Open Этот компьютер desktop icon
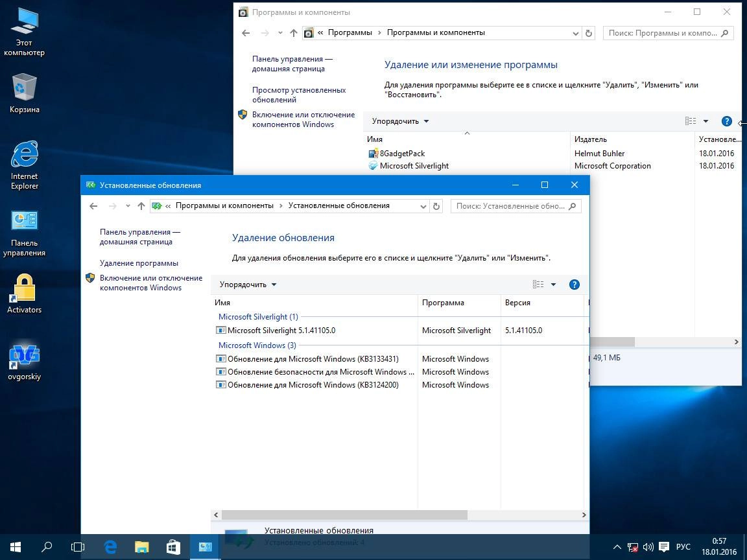Screen dimensions: 747x560 24,31
